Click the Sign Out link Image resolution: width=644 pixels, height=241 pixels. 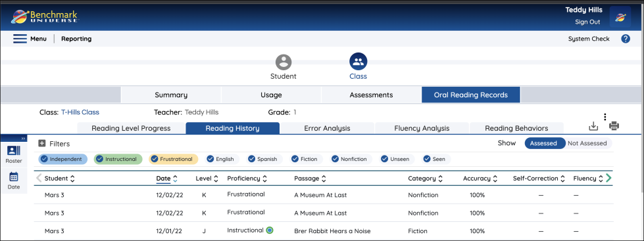(587, 22)
